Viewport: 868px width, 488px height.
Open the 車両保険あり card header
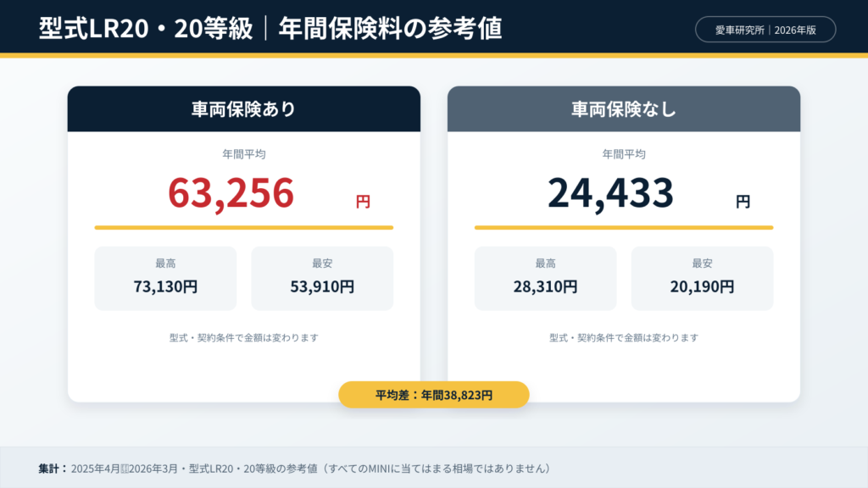[244, 109]
